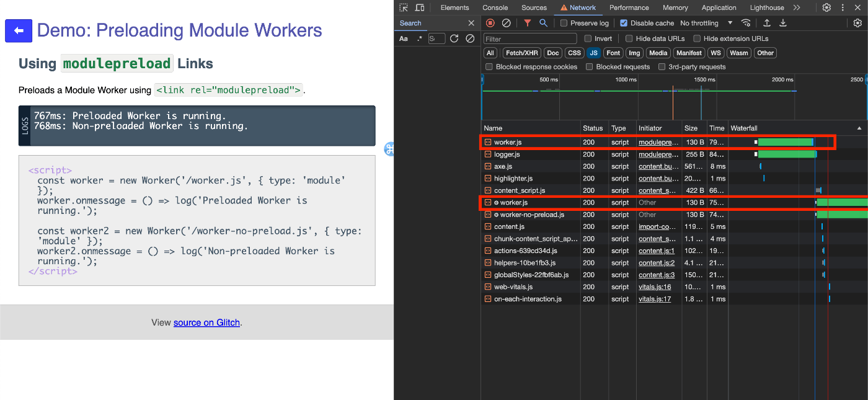
Task: Sort by the Status column header
Action: pos(594,128)
